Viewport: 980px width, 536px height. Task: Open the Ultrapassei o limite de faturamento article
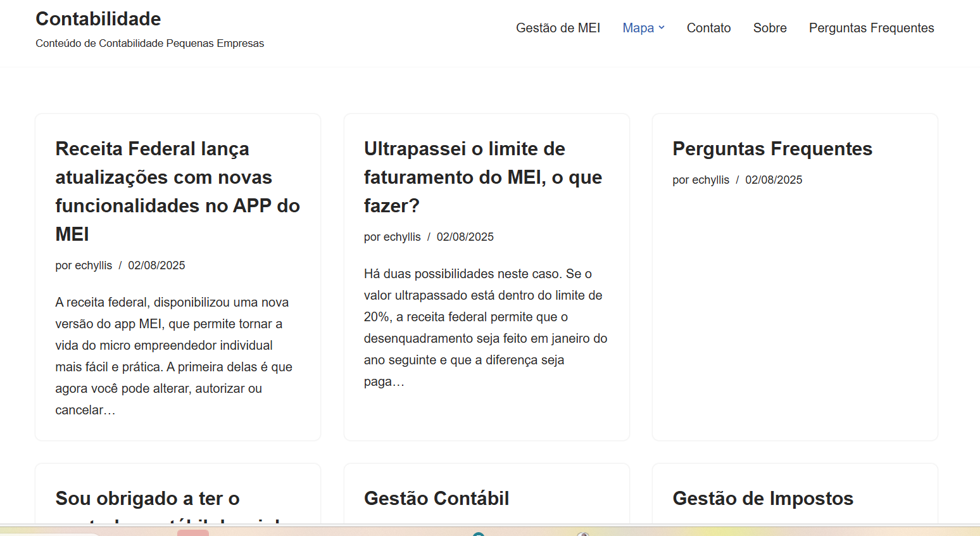point(483,177)
